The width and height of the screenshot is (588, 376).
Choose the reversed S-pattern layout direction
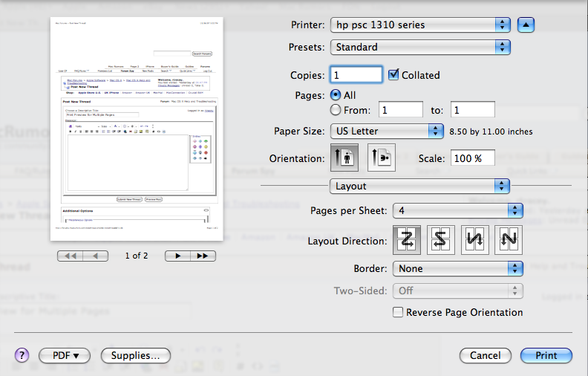(x=440, y=240)
